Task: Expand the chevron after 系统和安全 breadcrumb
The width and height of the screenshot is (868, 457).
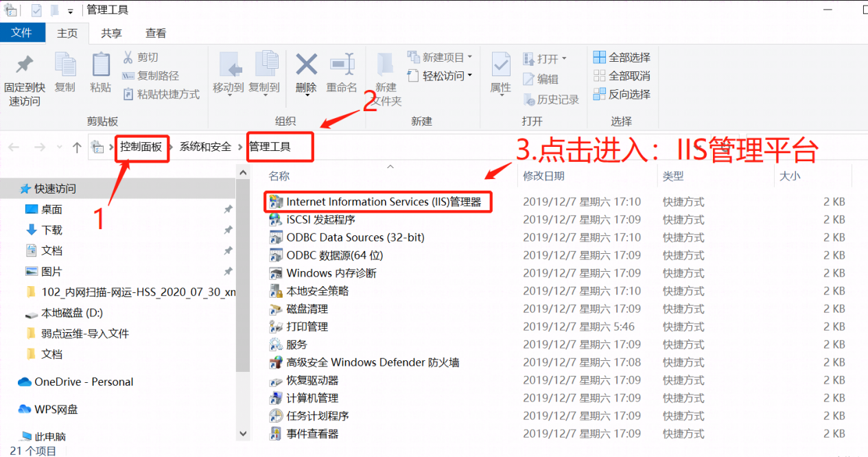Action: tap(240, 147)
